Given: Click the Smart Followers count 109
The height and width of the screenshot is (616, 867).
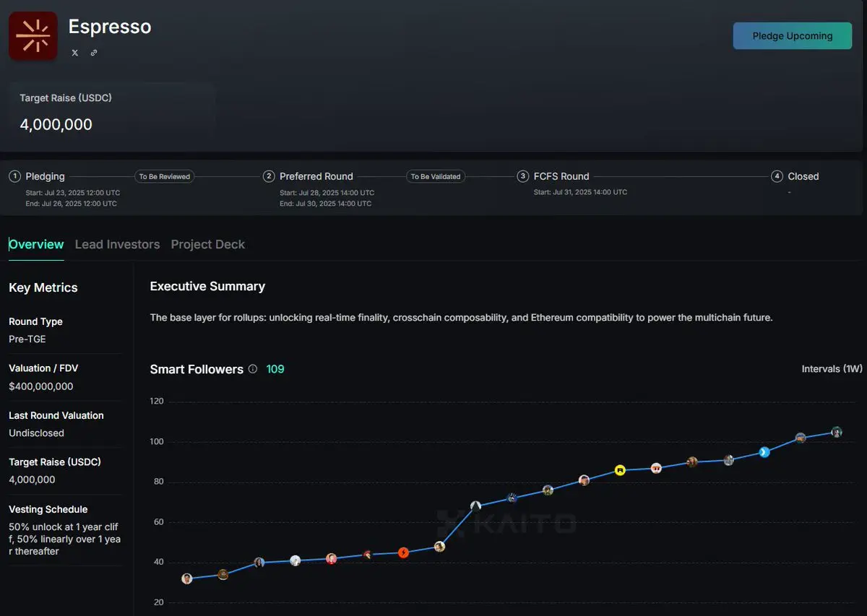Looking at the screenshot, I should tap(275, 369).
